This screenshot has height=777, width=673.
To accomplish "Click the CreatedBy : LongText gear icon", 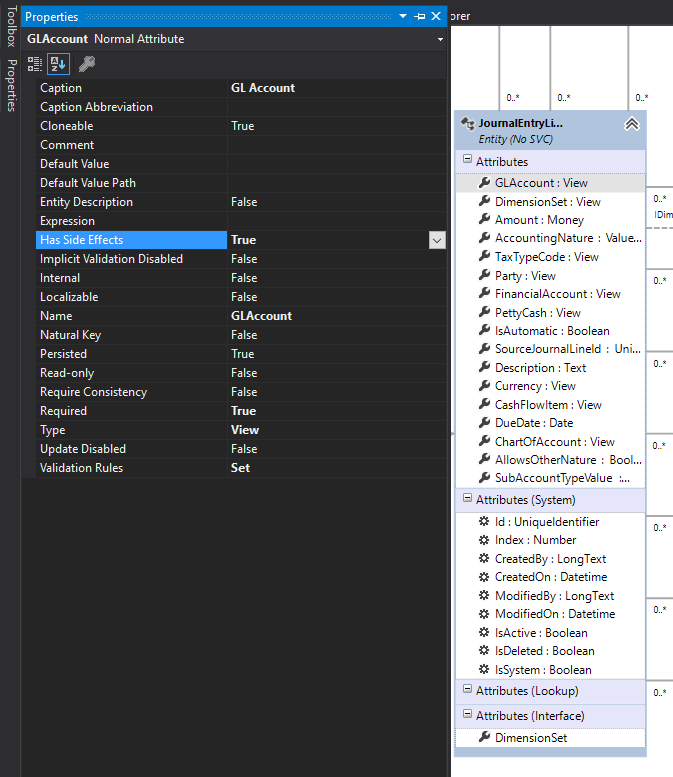I will pyautogui.click(x=484, y=558).
